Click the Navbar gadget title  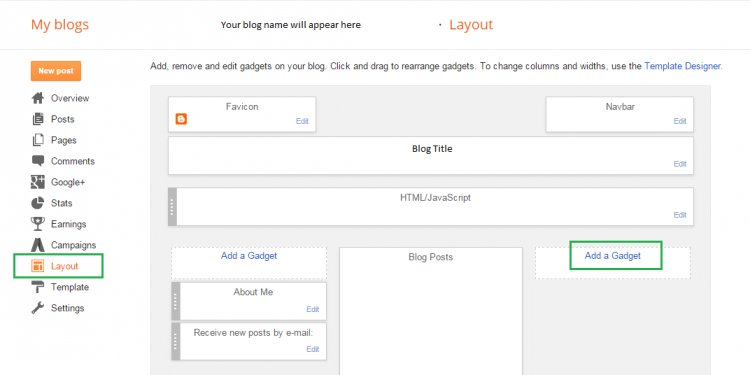pos(620,107)
